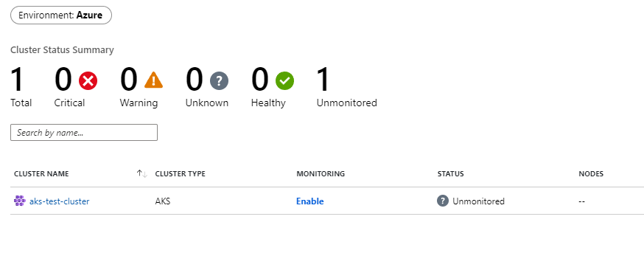
Task: Sort by the Cluster Name column header
Action: click(x=41, y=174)
